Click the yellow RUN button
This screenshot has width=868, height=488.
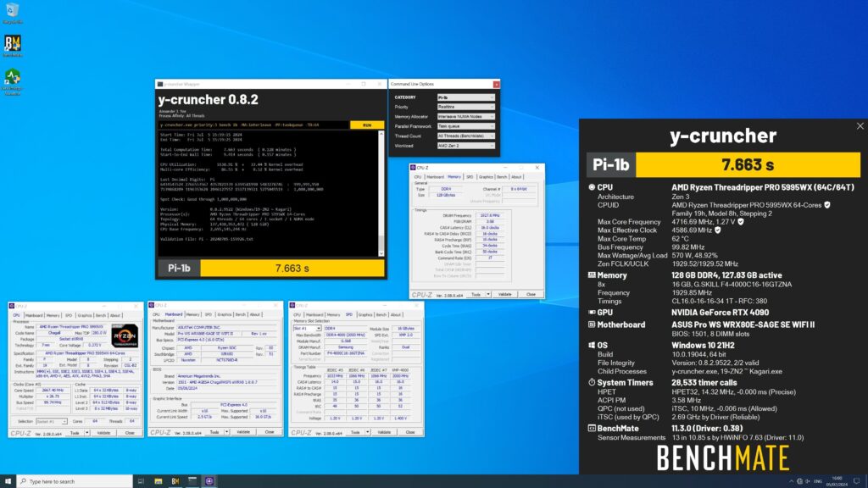click(366, 125)
